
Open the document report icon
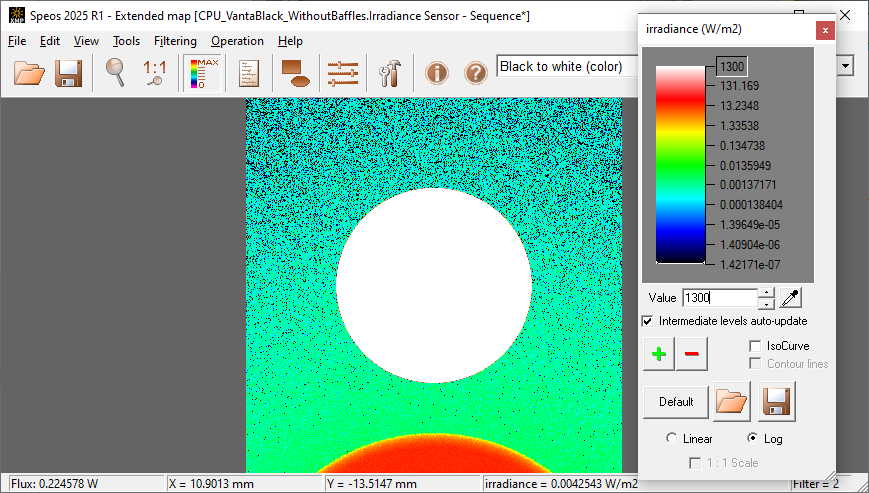(249, 73)
